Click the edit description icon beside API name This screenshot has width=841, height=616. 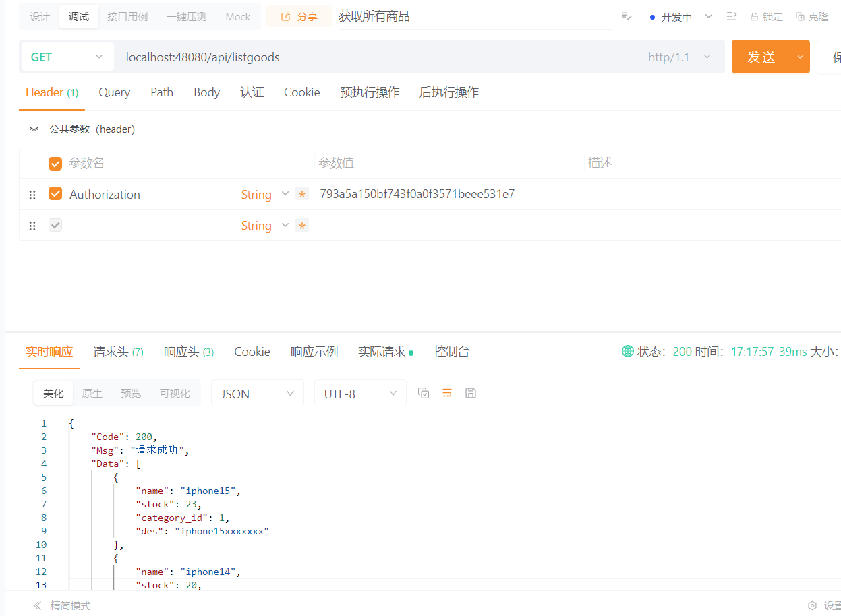pyautogui.click(x=627, y=17)
